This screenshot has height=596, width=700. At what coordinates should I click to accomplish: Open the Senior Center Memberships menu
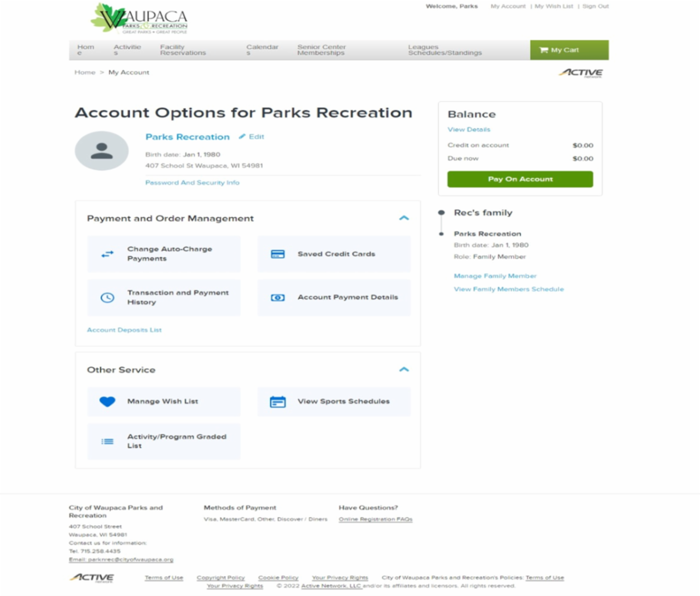pos(321,50)
